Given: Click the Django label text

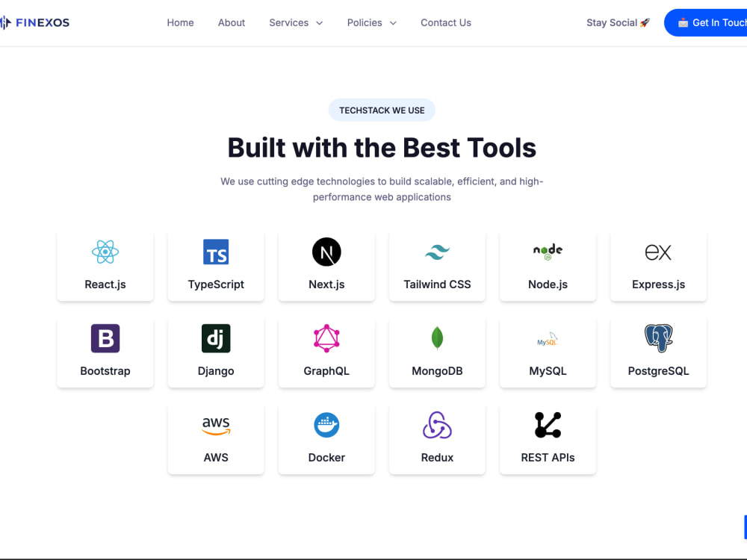Looking at the screenshot, I should click(216, 371).
